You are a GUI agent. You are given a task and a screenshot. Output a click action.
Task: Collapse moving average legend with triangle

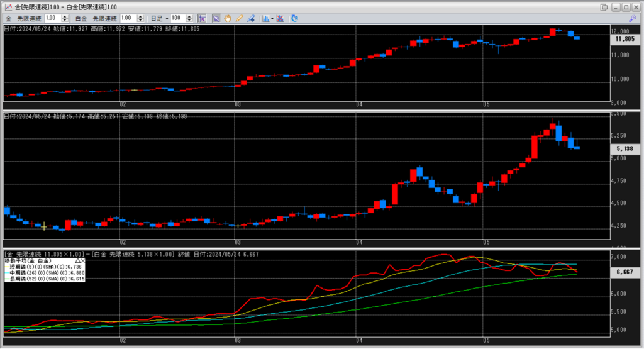pyautogui.click(x=77, y=260)
